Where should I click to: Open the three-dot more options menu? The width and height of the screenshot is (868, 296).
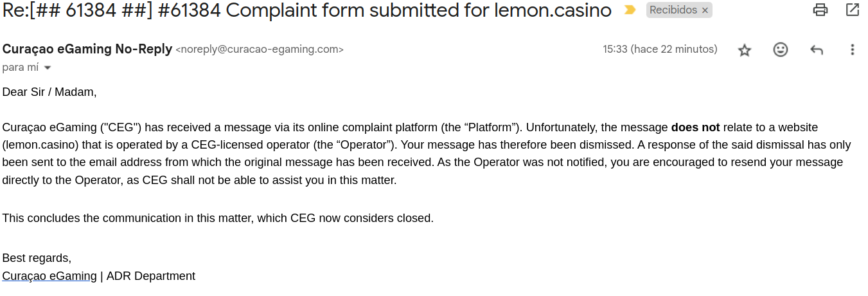click(853, 50)
